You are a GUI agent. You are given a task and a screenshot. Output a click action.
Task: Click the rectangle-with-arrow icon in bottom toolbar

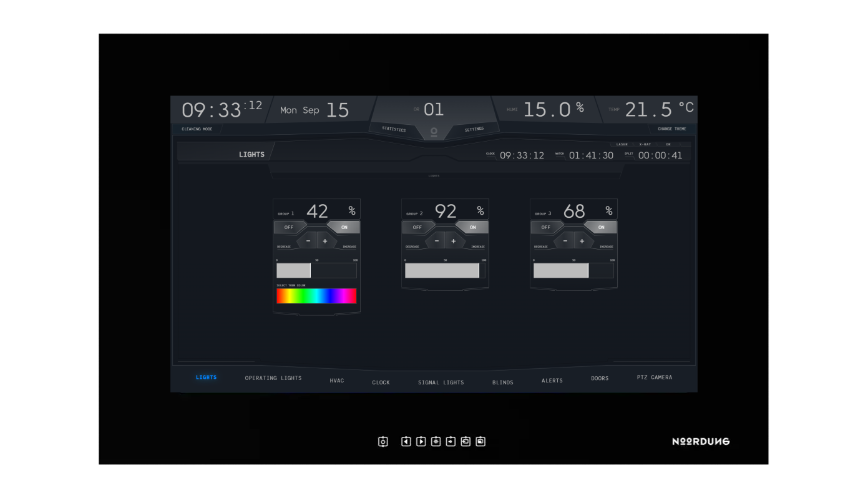coord(466,442)
